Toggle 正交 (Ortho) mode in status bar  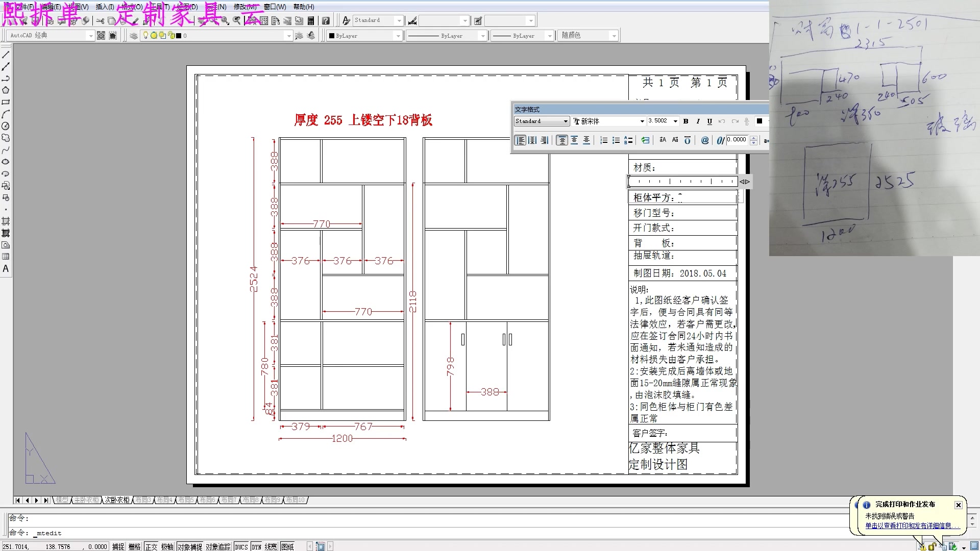[151, 546]
